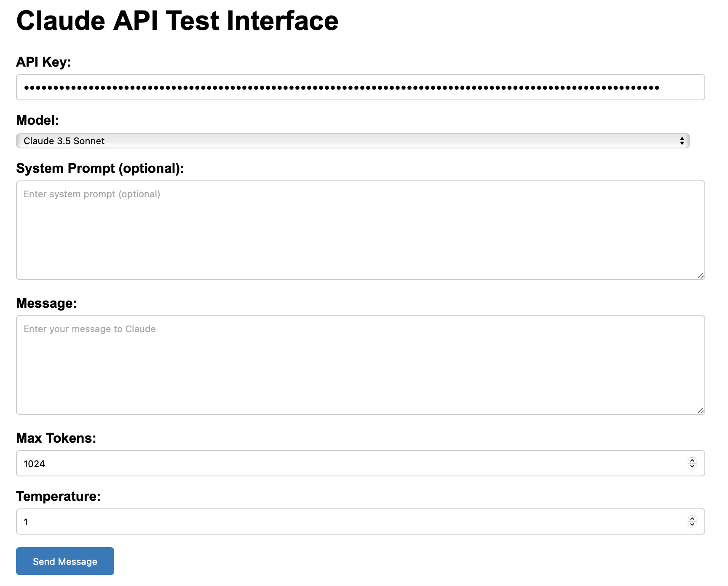Click the Max Tokens up stepper arrow

pyautogui.click(x=691, y=460)
